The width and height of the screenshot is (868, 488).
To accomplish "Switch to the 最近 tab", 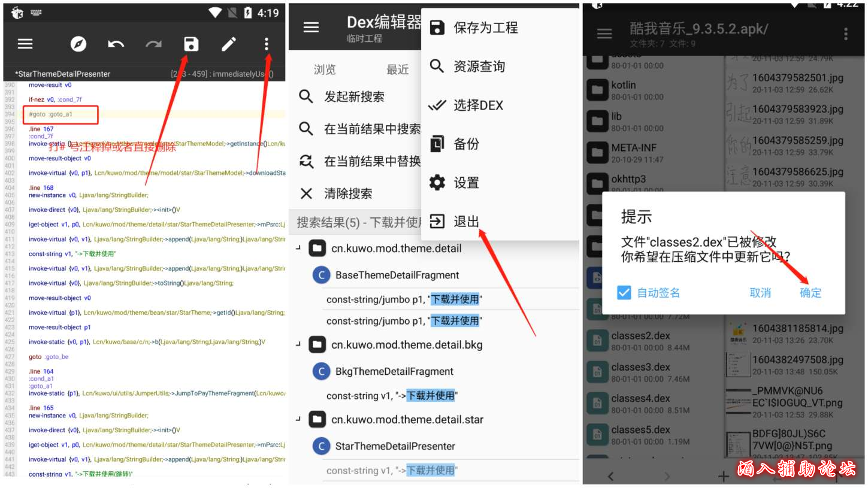I will point(397,70).
